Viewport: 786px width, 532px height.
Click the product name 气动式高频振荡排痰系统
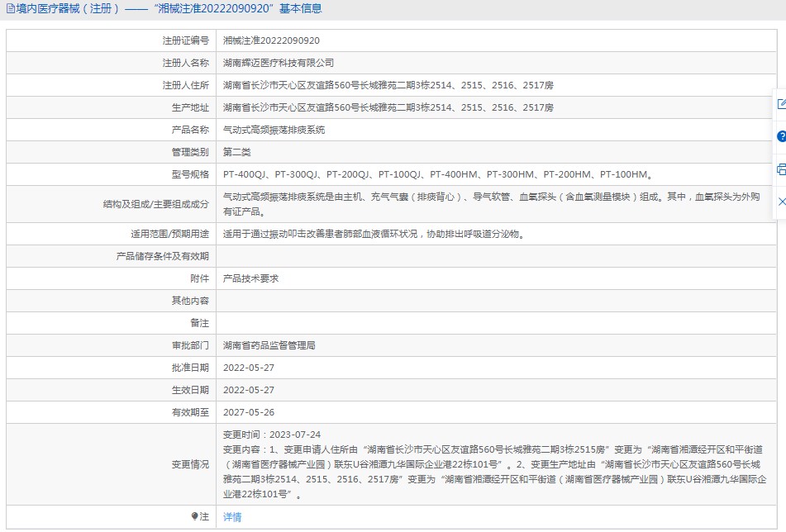pos(274,131)
